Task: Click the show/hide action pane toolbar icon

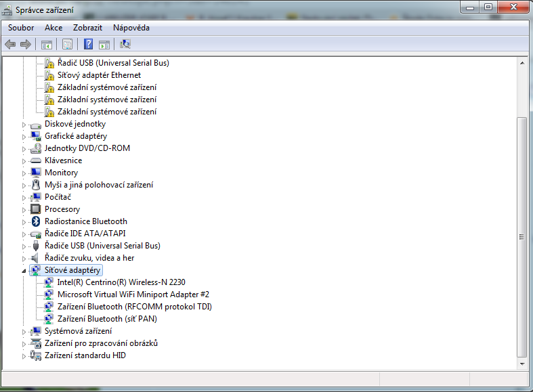Action: click(x=104, y=45)
